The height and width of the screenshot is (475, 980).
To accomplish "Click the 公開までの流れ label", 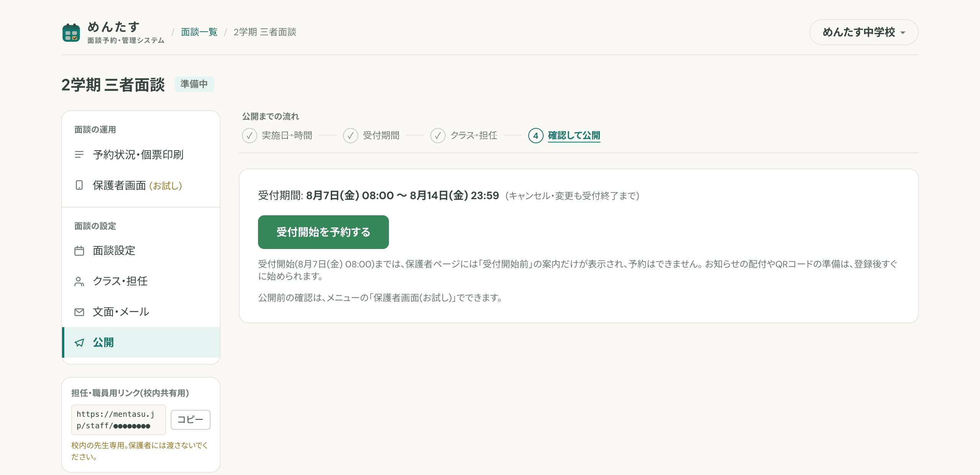I will tap(270, 116).
